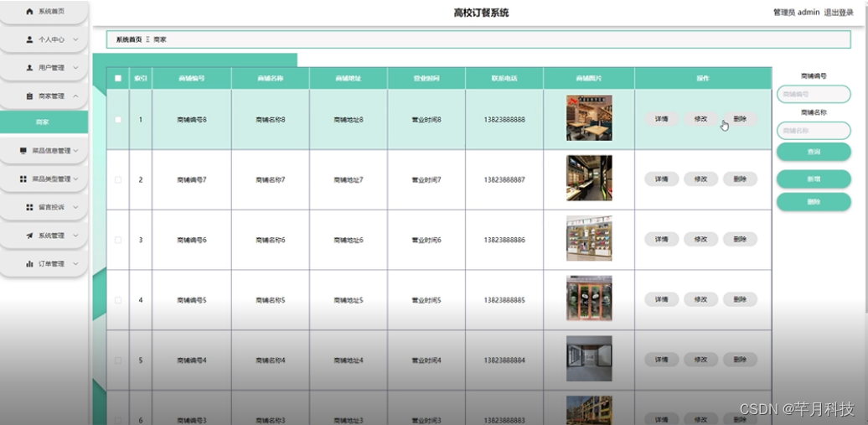
Task: Check the checkbox for row 商铺编号8
Action: (x=118, y=120)
